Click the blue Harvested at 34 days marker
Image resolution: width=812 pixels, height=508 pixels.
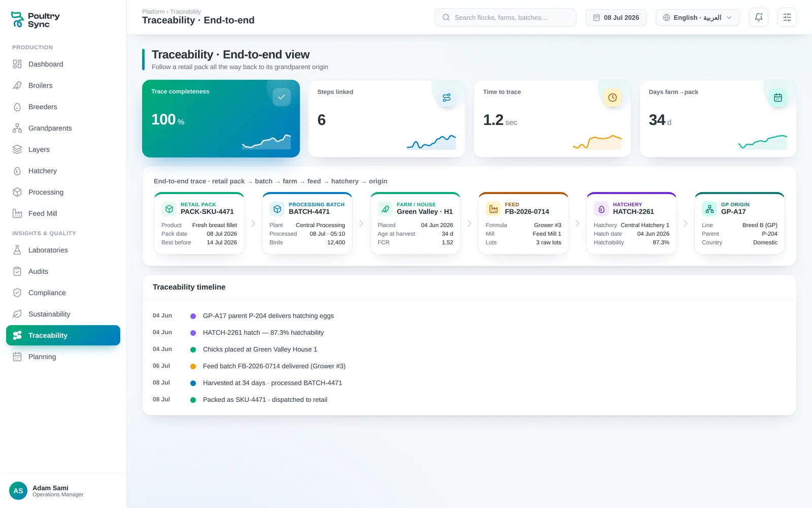(193, 383)
